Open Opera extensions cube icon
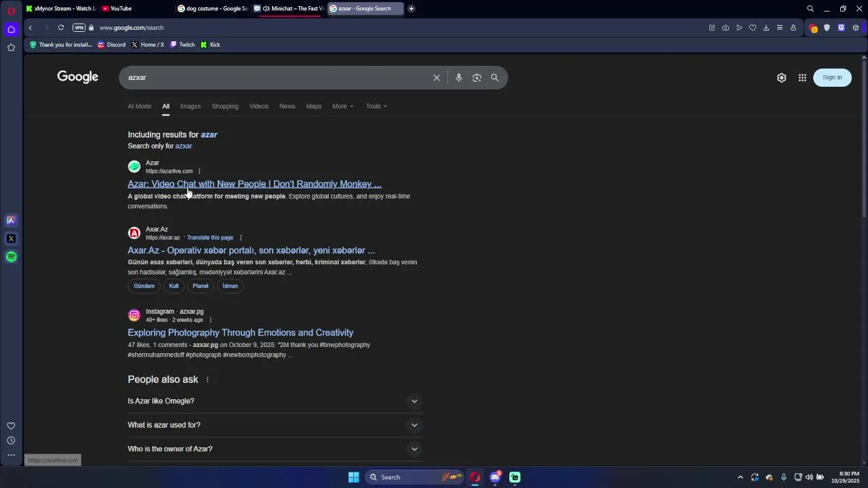 pyautogui.click(x=856, y=28)
